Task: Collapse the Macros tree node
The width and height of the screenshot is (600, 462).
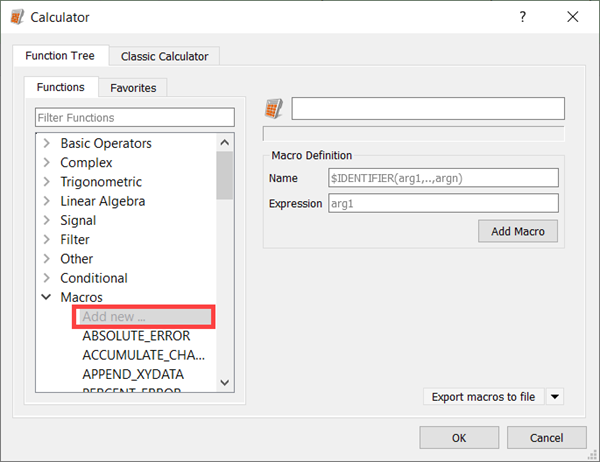Action: click(x=46, y=297)
